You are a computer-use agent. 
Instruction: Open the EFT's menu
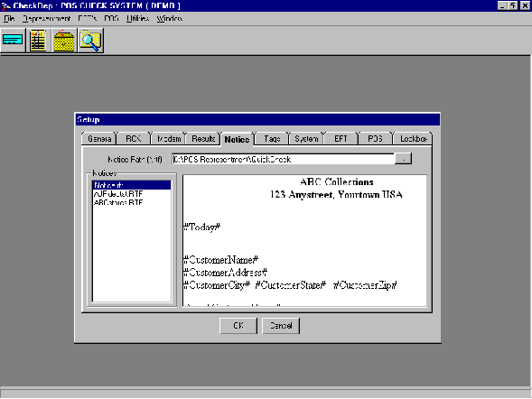click(88, 18)
